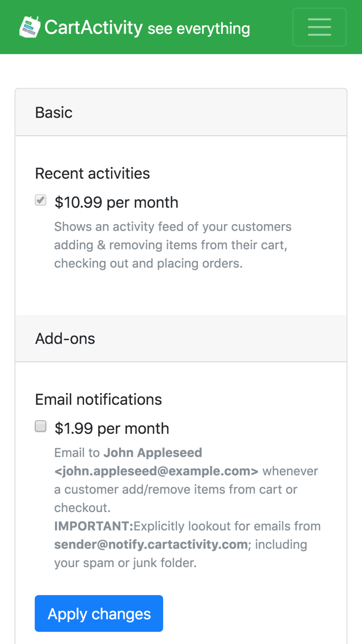The height and width of the screenshot is (644, 362).
Task: Click the '$1.99 per month' label
Action: pos(112,428)
